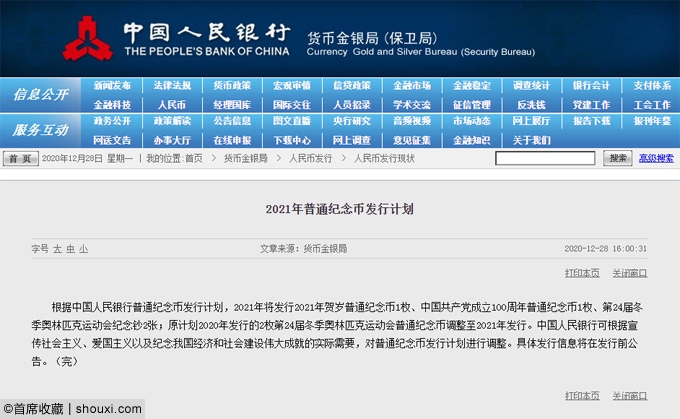Open 银行会计 from the navigation
This screenshot has height=419, width=680.
point(591,85)
